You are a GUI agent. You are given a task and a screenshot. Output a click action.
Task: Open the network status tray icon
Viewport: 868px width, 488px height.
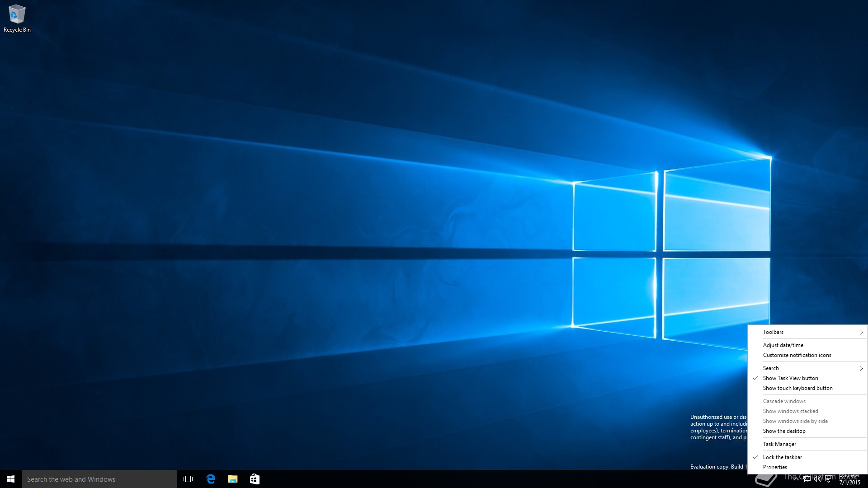807,479
